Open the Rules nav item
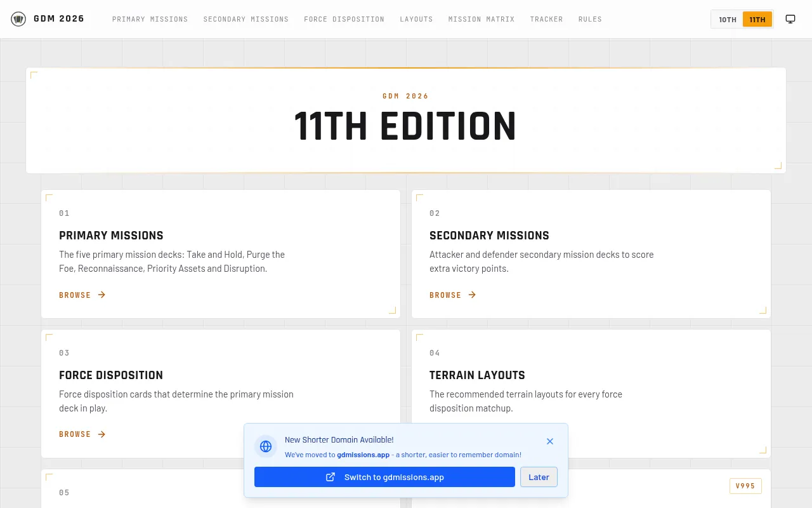812x508 pixels. tap(590, 19)
